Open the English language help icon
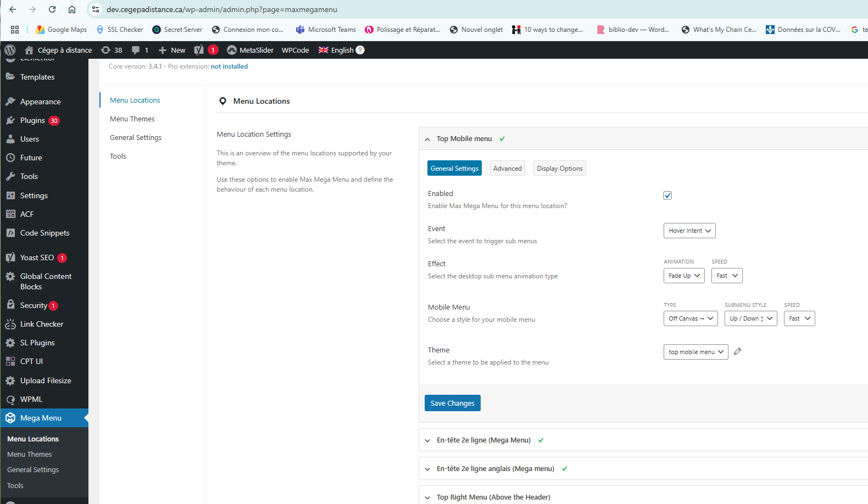Image resolution: width=868 pixels, height=504 pixels. click(360, 50)
